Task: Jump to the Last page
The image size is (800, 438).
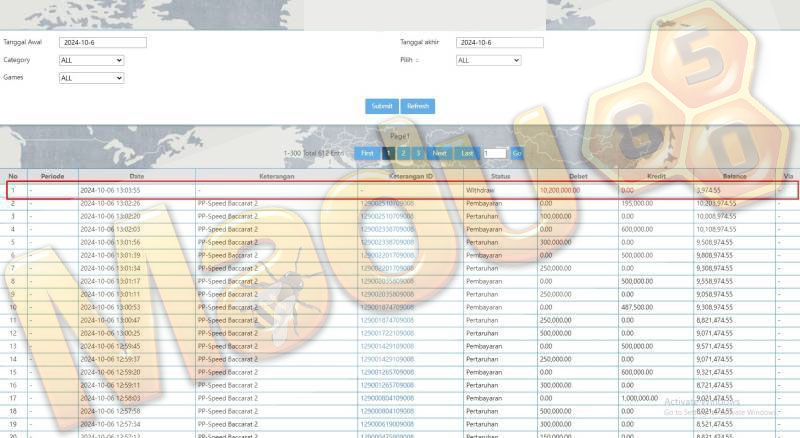Action: [467, 153]
